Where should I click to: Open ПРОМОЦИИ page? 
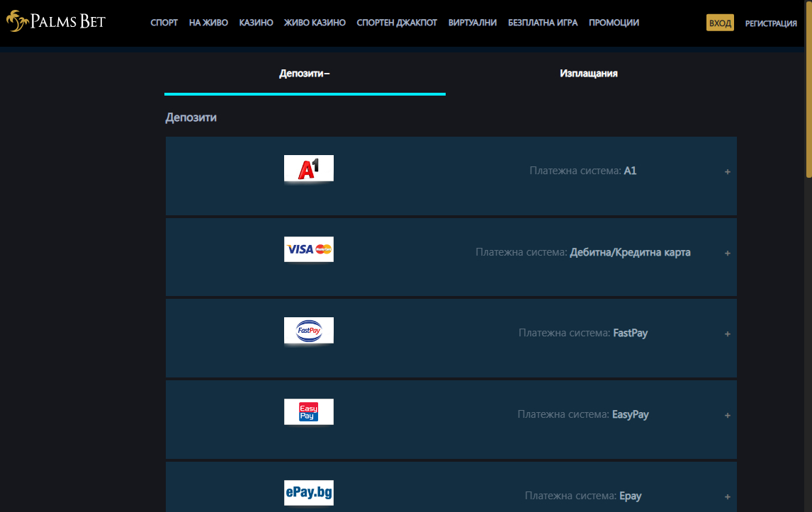pos(614,23)
